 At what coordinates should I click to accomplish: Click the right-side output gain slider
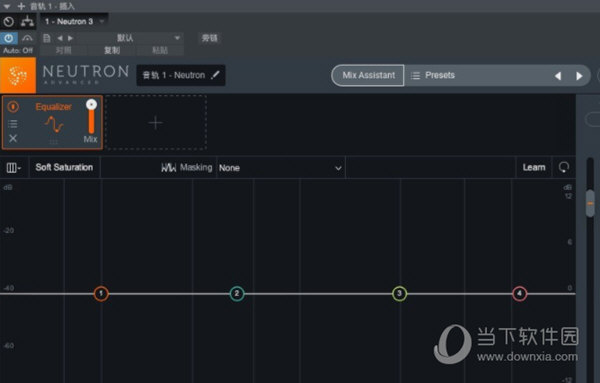590,203
